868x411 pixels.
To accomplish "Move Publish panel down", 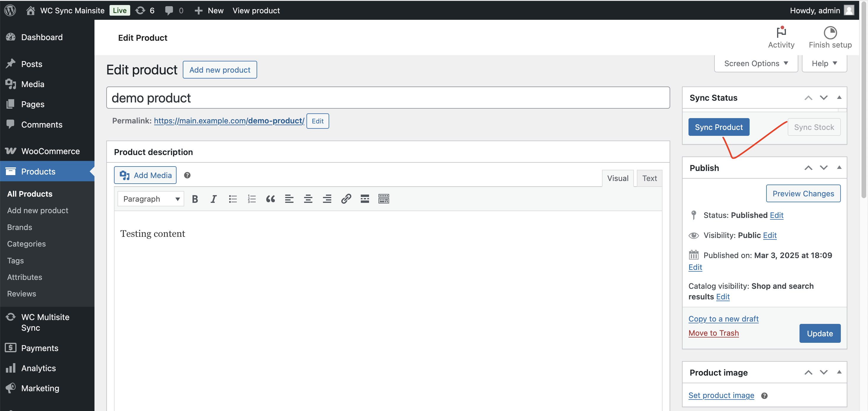I will (823, 168).
